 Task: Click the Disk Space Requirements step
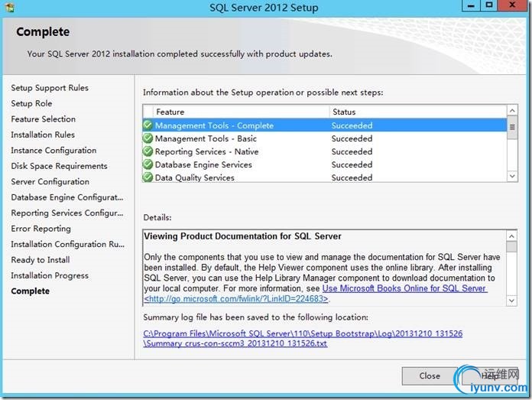[59, 166]
